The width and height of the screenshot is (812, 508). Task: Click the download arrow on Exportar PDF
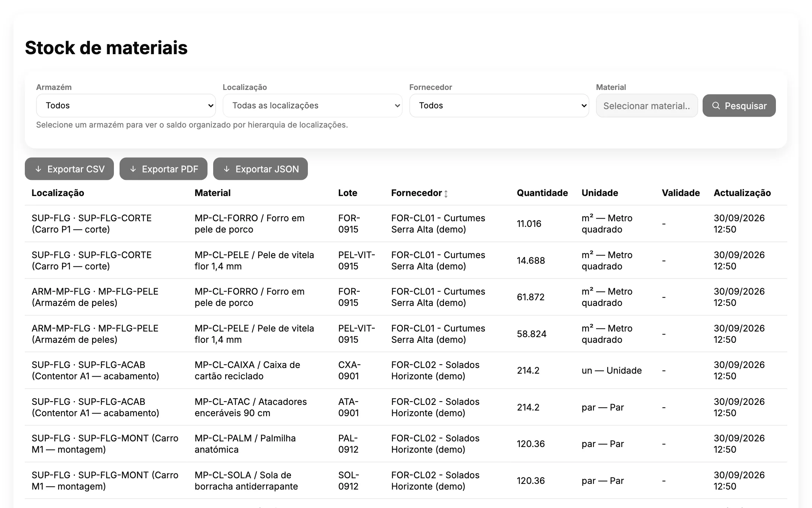133,169
